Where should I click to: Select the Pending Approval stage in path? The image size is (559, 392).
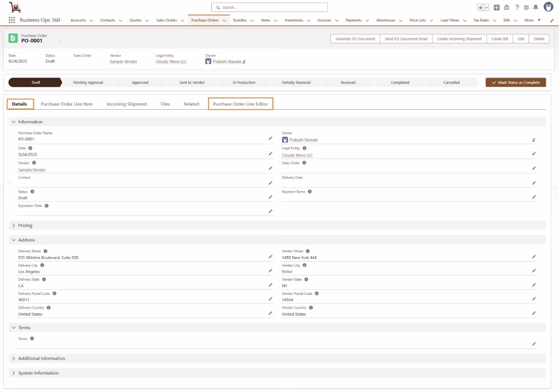tap(88, 82)
